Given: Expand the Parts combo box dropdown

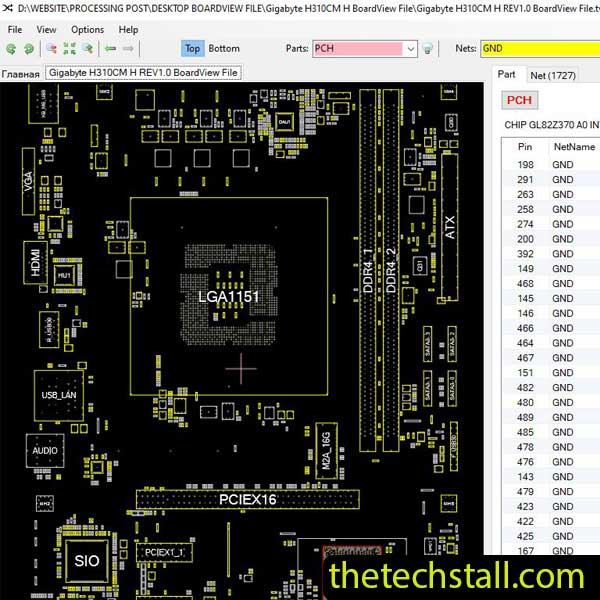Looking at the screenshot, I should point(410,48).
